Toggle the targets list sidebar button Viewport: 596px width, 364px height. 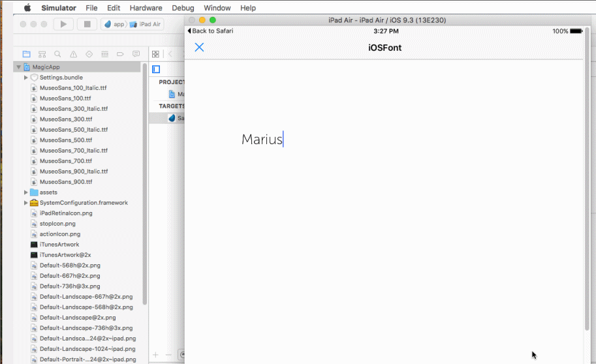156,69
